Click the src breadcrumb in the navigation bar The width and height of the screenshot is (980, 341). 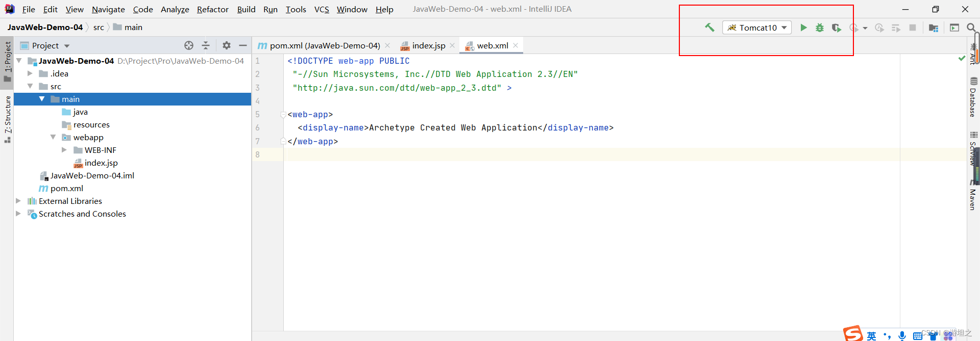click(99, 27)
